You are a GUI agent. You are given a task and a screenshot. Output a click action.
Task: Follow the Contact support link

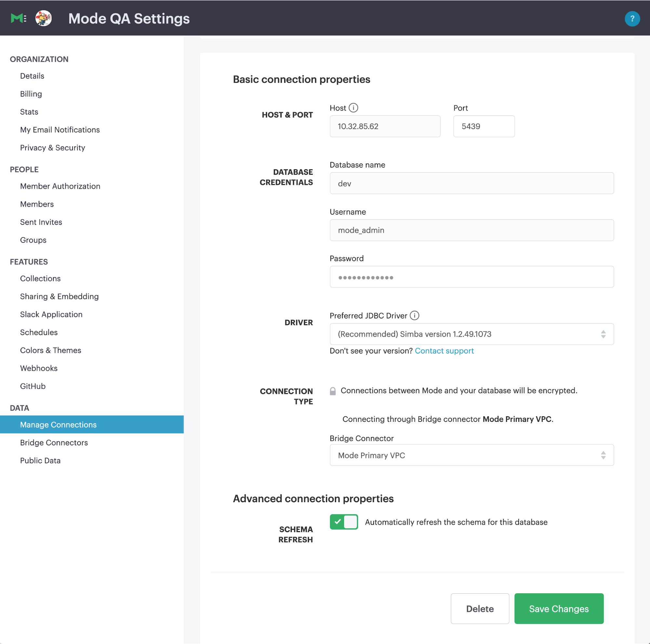[x=444, y=351]
